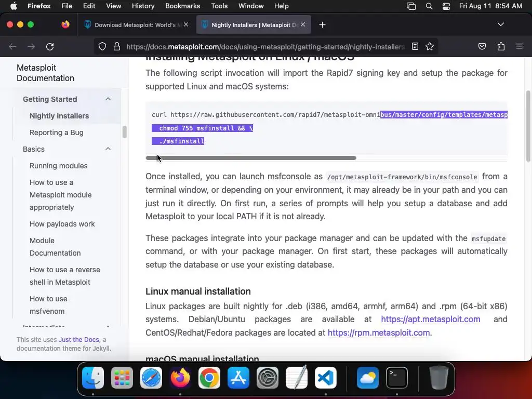Open a new tab with plus button

(322, 25)
